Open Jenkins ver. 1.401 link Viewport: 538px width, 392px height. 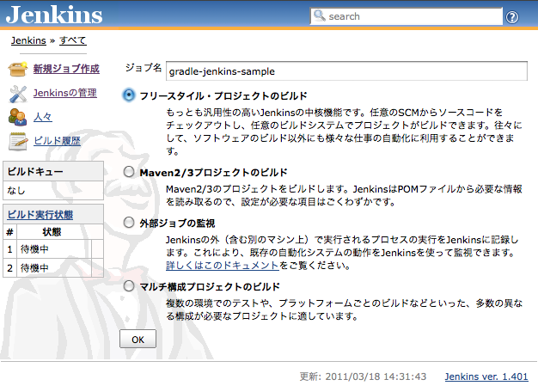coord(486,377)
